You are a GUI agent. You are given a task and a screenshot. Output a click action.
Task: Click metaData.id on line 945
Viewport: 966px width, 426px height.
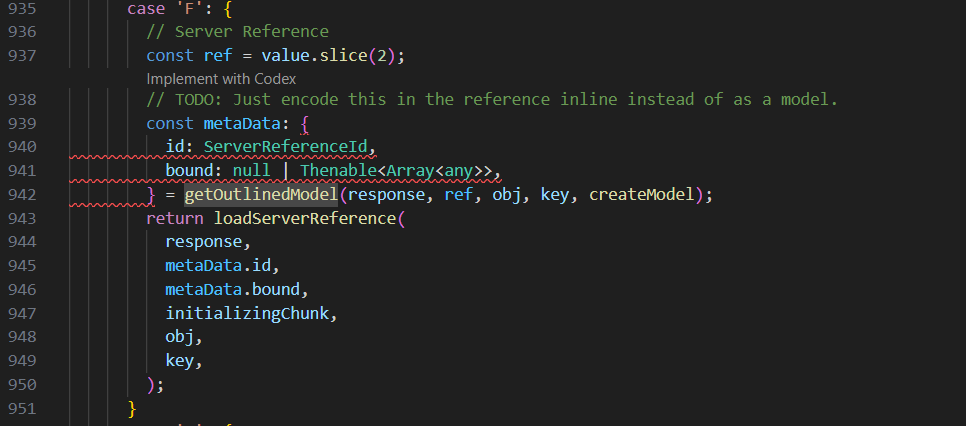coord(218,266)
